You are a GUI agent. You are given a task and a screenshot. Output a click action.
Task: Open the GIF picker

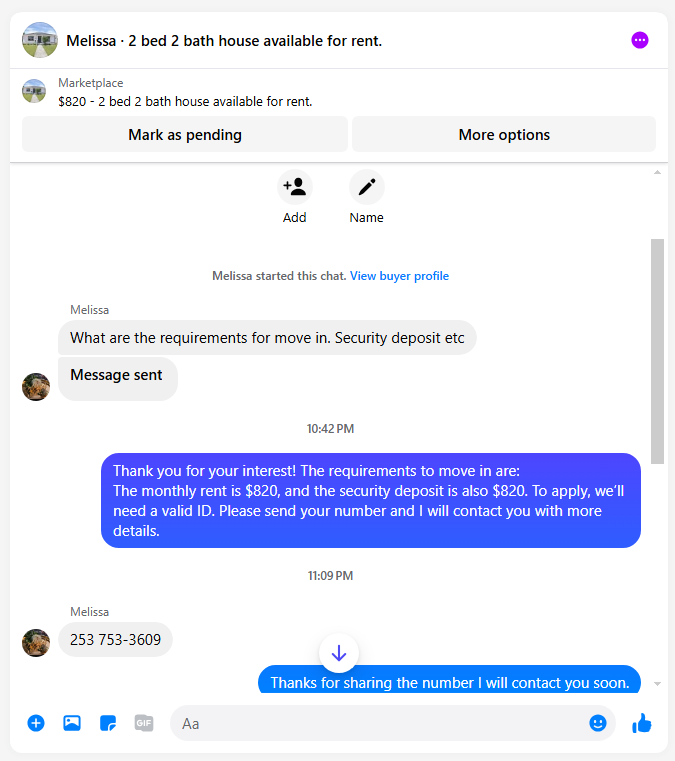click(144, 723)
